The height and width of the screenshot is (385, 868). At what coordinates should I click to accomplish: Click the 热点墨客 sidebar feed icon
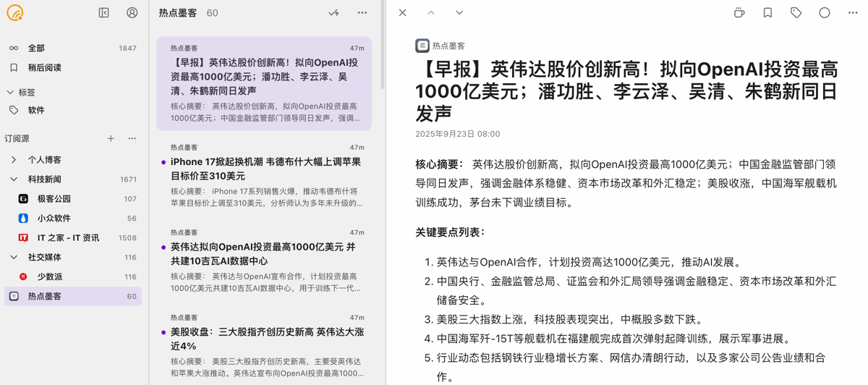(14, 296)
